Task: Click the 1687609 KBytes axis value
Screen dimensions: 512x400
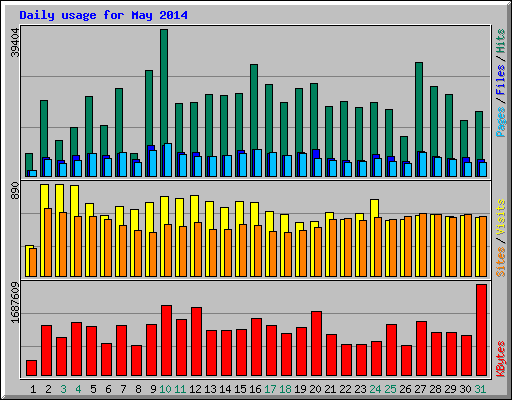Action: pyautogui.click(x=15, y=303)
